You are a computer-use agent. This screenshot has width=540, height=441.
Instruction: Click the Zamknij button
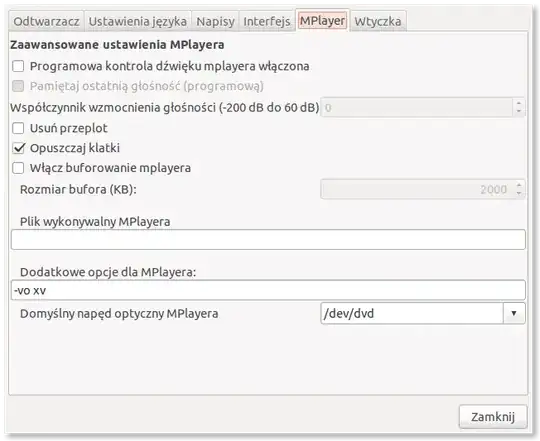point(493,417)
